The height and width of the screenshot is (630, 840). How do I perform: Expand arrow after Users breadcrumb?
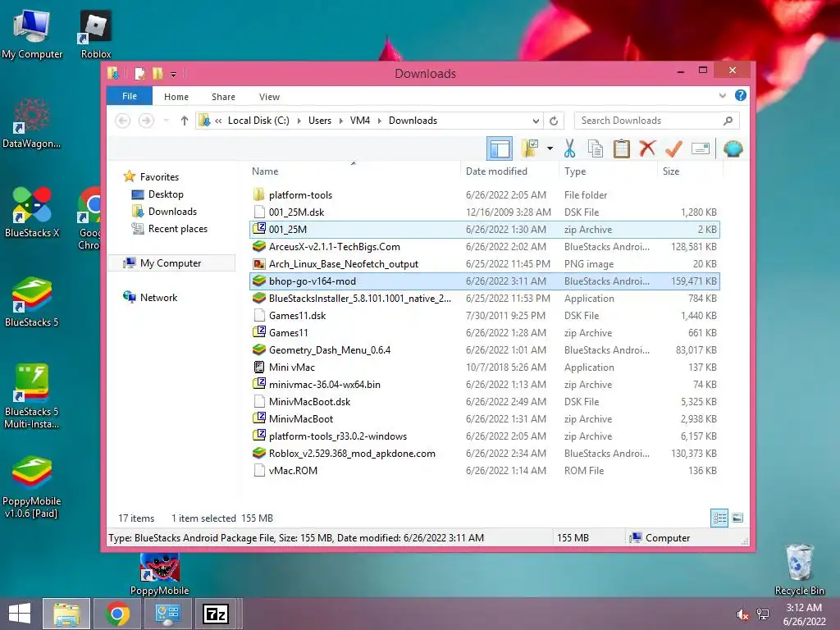point(340,121)
